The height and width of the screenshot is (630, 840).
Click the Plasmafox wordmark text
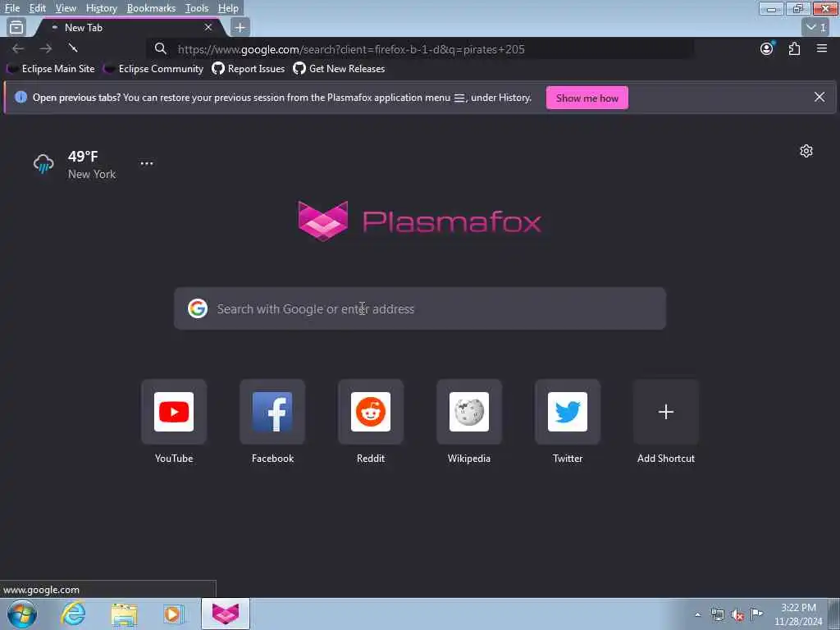[452, 221]
